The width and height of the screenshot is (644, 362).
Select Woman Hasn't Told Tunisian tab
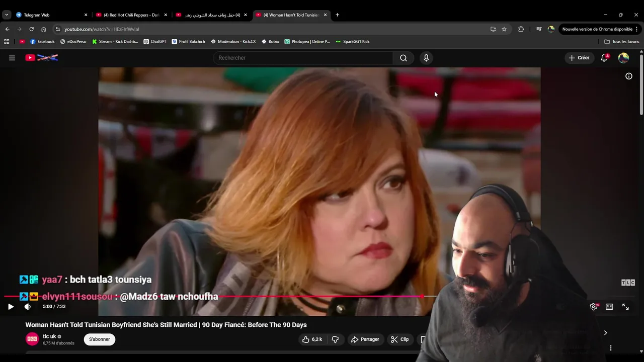[x=292, y=15]
